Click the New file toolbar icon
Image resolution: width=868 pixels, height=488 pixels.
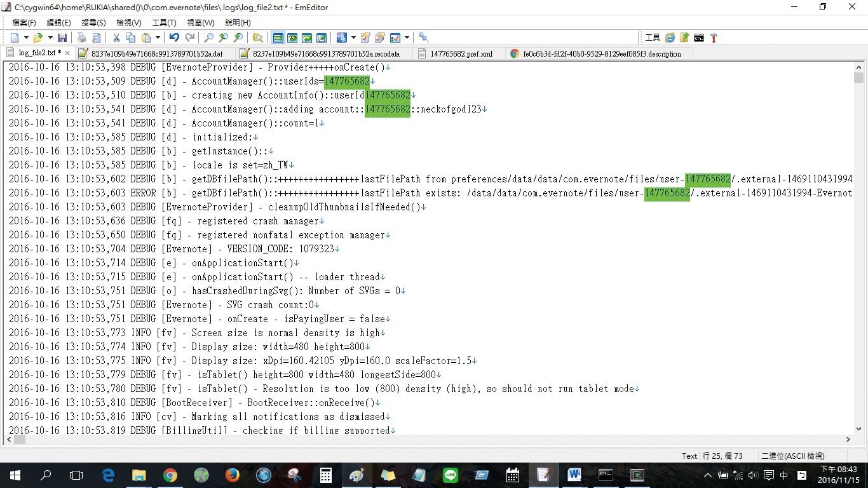[15, 37]
